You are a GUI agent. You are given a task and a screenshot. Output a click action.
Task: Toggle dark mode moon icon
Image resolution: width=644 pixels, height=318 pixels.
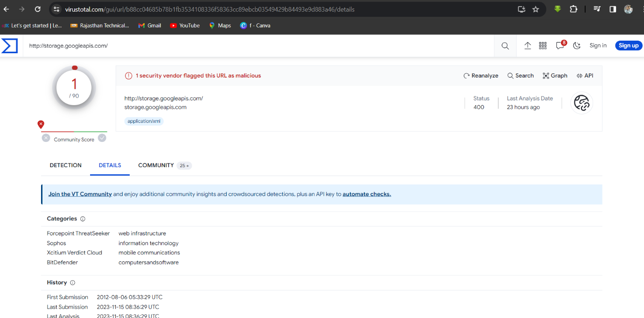click(577, 46)
